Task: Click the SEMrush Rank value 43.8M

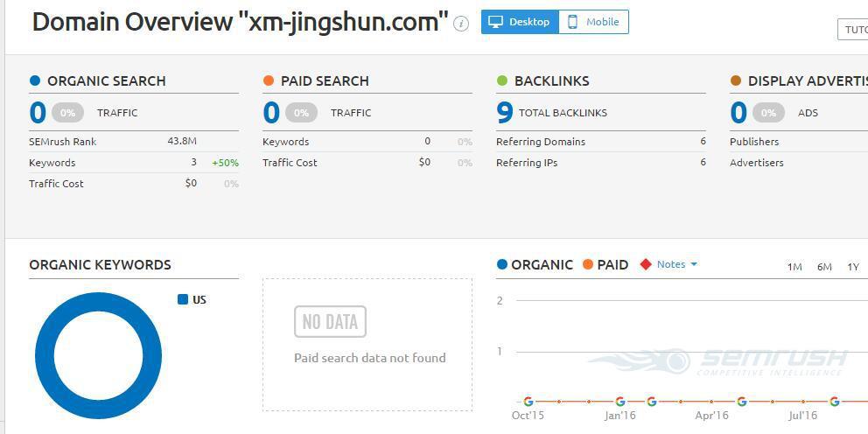Action: point(182,141)
